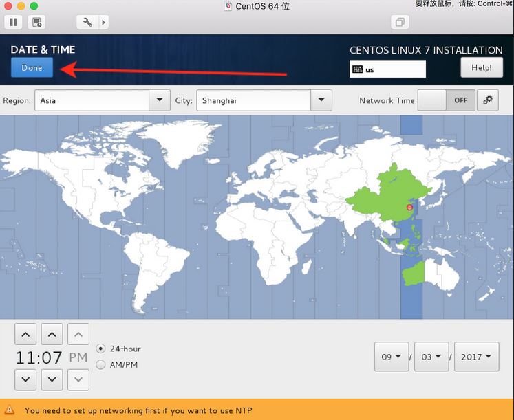Viewport: 514px width, 420px height.
Task: Click the Shanghai city field
Action: tap(253, 100)
